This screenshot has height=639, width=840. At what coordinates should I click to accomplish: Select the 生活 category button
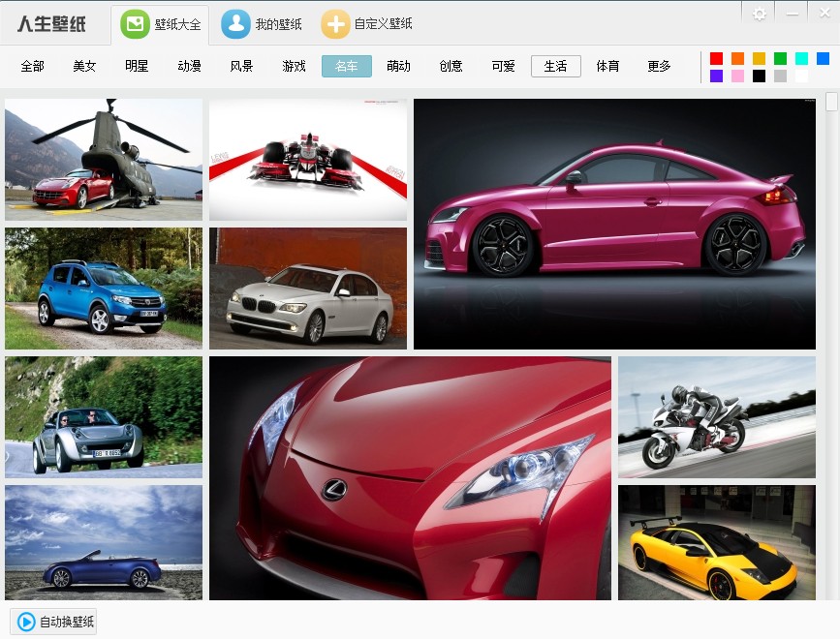click(555, 66)
